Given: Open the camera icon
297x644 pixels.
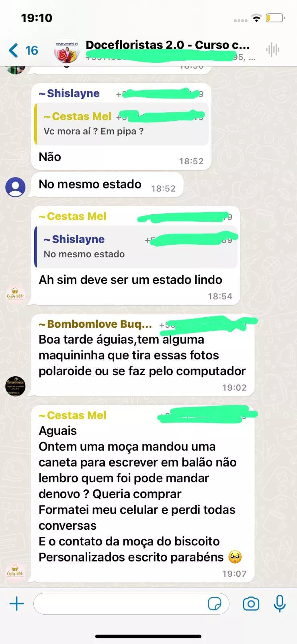Looking at the screenshot, I should click(251, 604).
